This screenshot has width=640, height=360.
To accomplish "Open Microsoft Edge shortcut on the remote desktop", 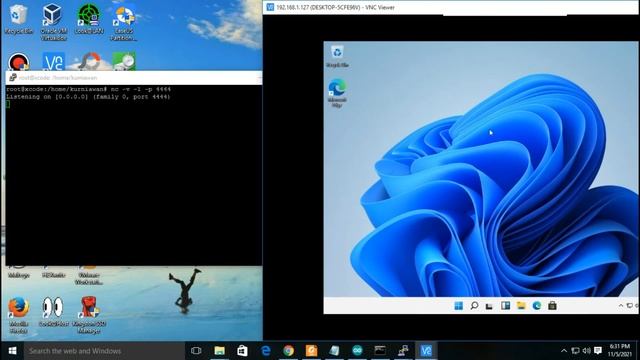I will pyautogui.click(x=337, y=93).
